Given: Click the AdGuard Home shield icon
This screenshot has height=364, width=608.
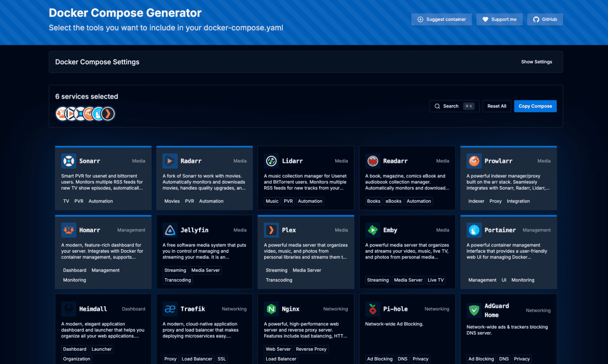Looking at the screenshot, I should 474,310.
